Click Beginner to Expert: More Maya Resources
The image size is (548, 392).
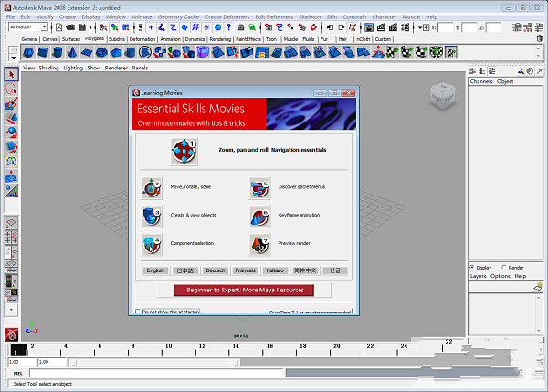click(x=244, y=290)
